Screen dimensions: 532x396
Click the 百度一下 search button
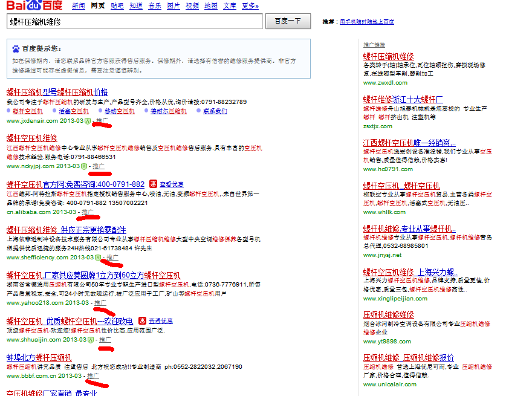tap(288, 21)
